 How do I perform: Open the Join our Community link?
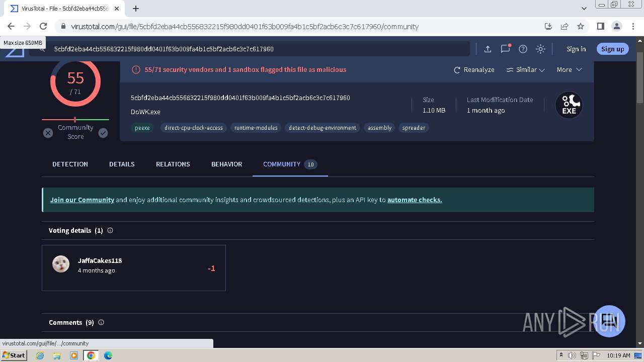[82, 200]
